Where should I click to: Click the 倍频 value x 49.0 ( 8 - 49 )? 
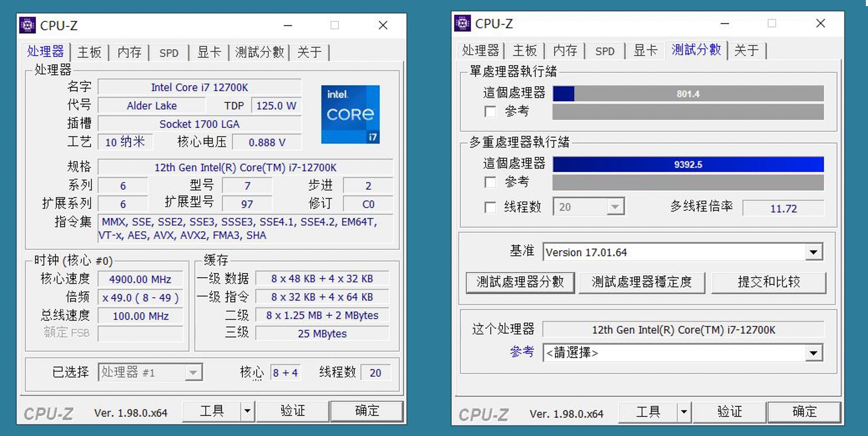pyautogui.click(x=140, y=298)
